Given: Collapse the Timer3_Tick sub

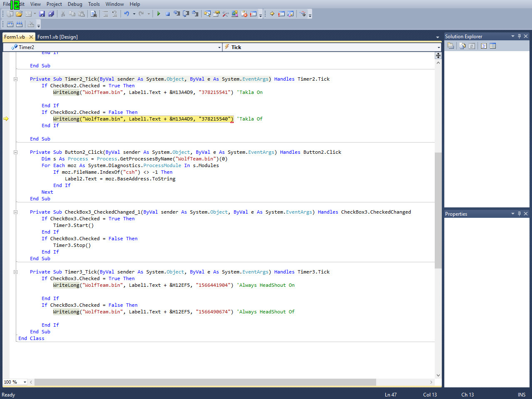Looking at the screenshot, I should click(x=15, y=272).
